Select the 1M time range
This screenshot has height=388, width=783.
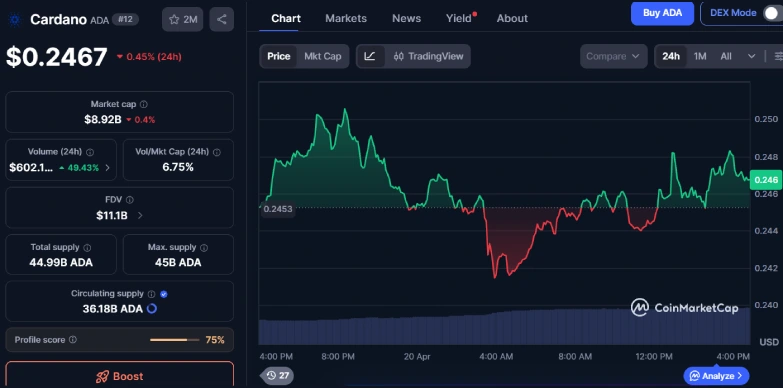700,56
